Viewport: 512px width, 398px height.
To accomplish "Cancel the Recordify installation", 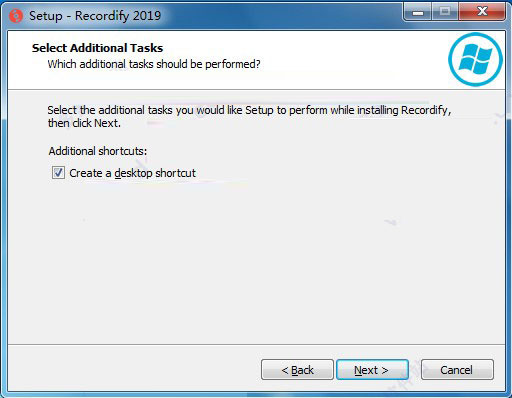I will point(457,370).
